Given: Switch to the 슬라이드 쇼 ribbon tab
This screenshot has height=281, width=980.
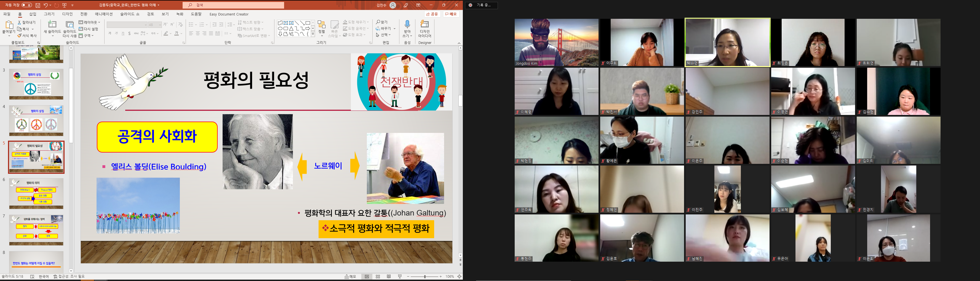Looking at the screenshot, I should click(130, 14).
